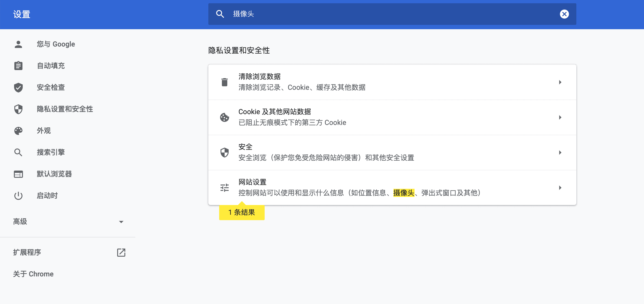The width and height of the screenshot is (644, 304).
Task: Expand the 安全 settings row arrow
Action: 560,153
